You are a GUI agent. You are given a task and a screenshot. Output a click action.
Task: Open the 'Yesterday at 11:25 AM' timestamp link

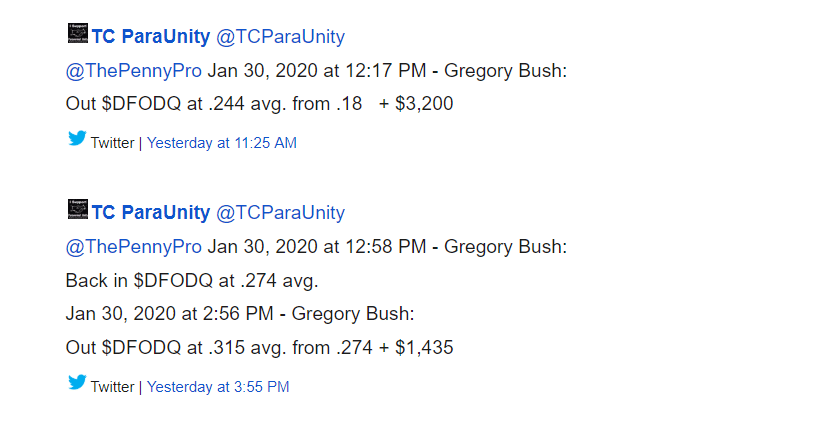pyautogui.click(x=222, y=143)
